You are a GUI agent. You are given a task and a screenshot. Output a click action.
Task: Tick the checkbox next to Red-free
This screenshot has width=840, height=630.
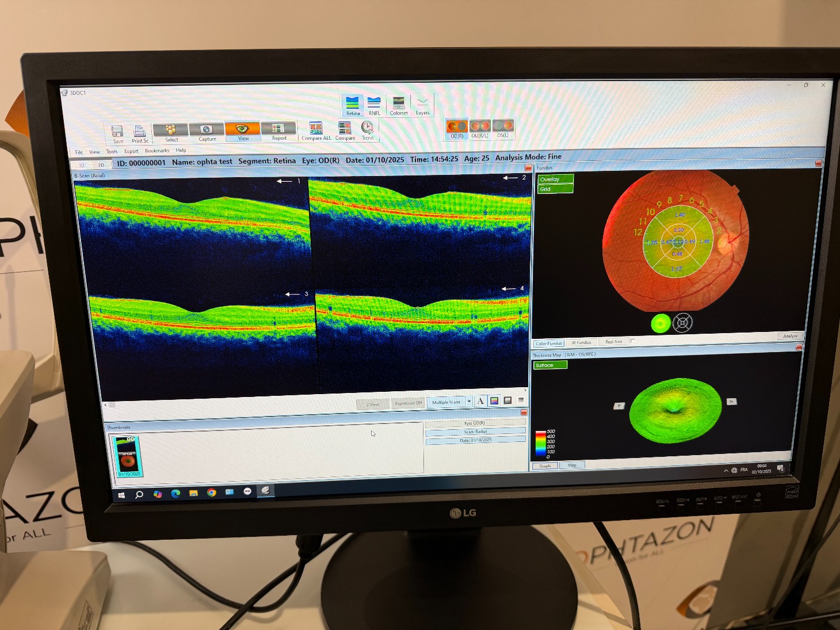point(632,341)
